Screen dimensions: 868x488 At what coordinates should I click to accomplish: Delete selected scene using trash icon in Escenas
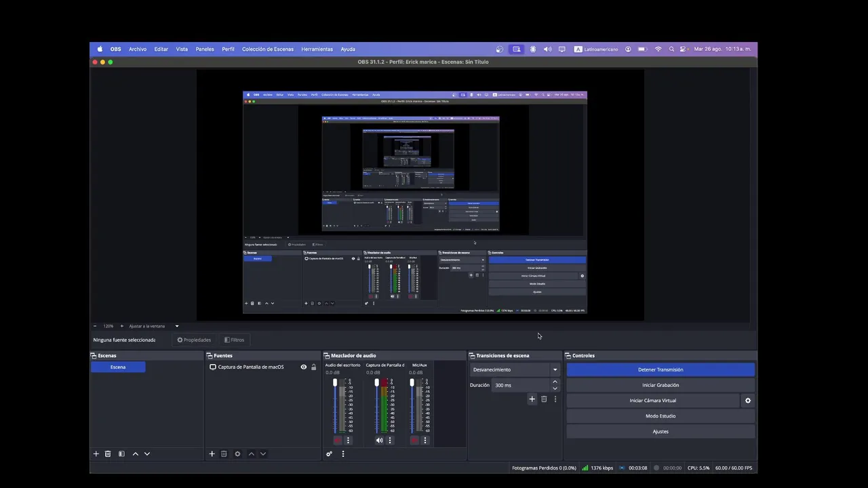coord(108,454)
